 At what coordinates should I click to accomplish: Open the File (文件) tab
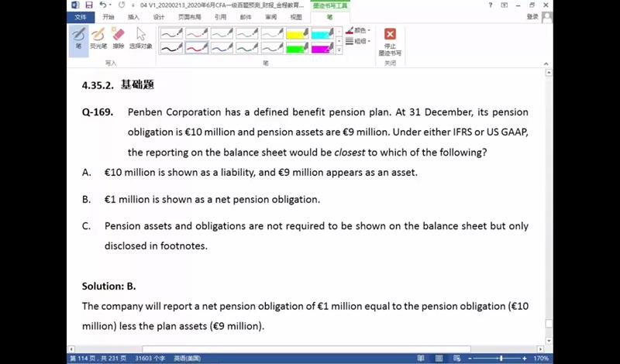click(x=79, y=16)
